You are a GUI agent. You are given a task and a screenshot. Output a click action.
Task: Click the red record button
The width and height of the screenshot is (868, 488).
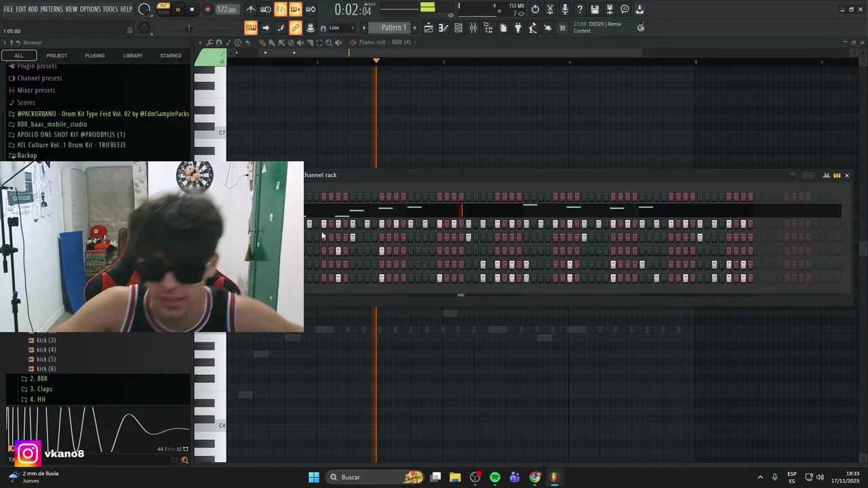point(208,9)
